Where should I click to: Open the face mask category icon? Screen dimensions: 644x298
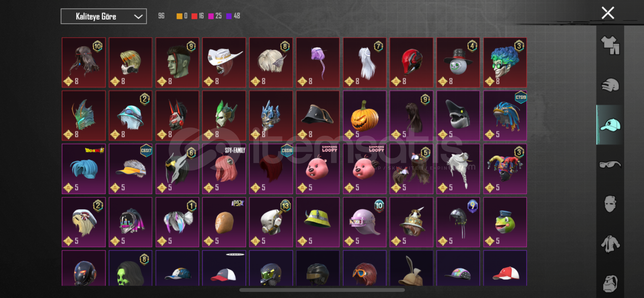[610, 204]
